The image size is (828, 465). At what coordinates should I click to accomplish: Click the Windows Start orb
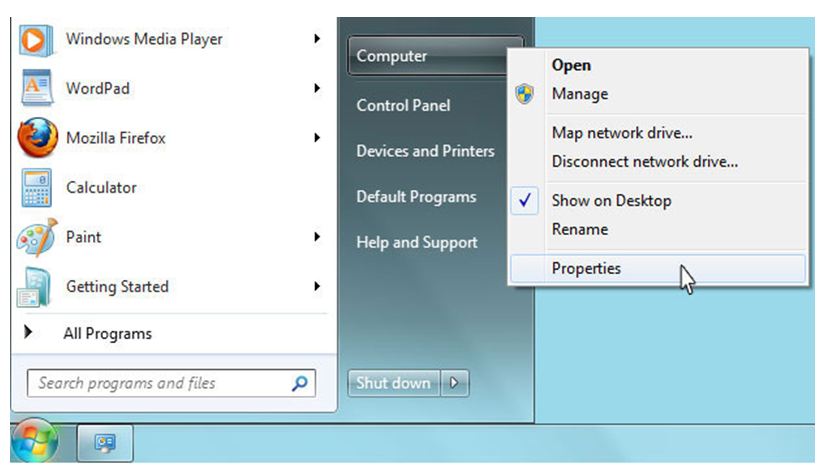34,441
